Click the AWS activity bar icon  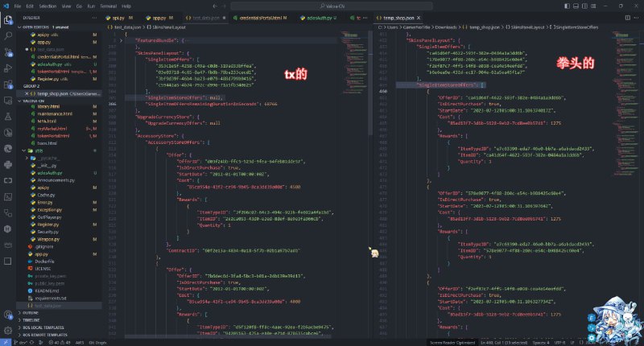click(8, 245)
